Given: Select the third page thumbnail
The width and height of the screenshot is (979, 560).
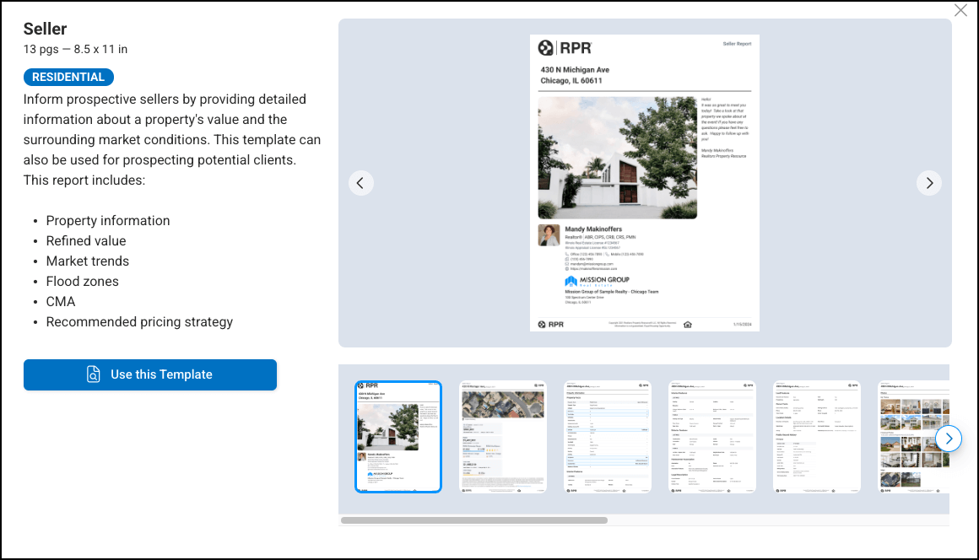Looking at the screenshot, I should click(x=608, y=437).
